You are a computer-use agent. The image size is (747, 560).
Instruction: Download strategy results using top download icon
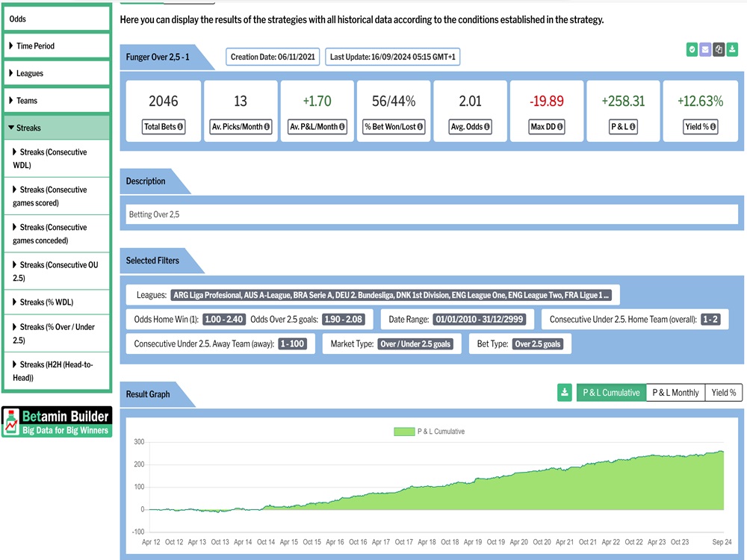(x=732, y=49)
